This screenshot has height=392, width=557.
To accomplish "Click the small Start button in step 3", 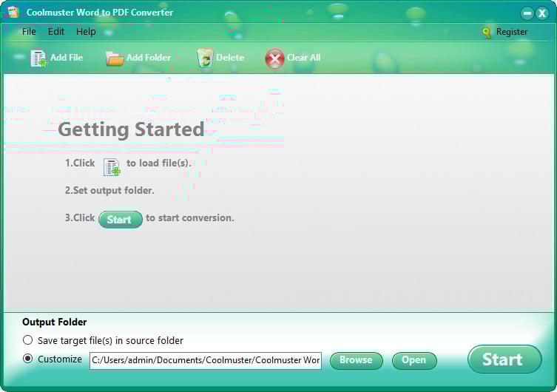I will click(121, 220).
